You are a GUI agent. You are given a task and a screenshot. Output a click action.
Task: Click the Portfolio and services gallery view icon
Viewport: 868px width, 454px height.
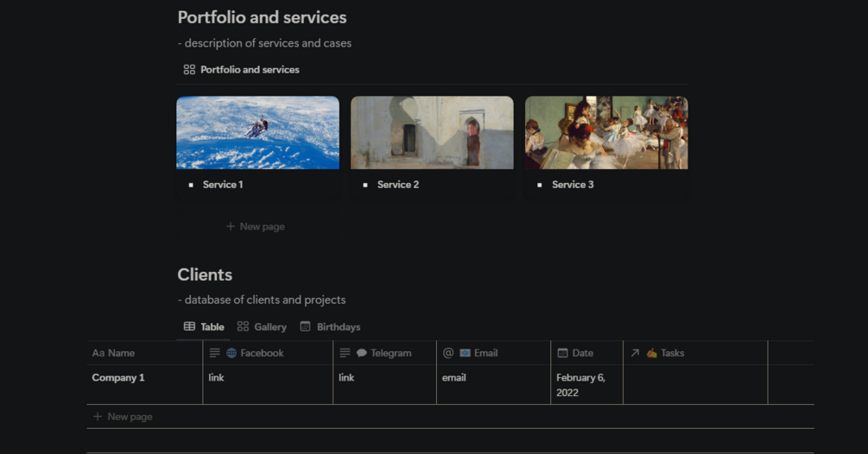click(189, 70)
